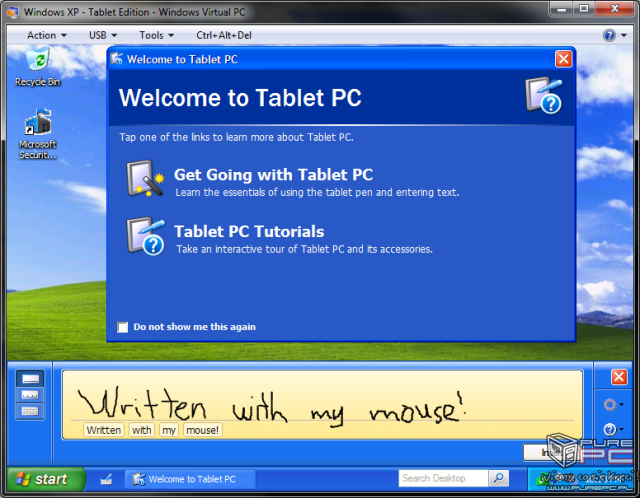The height and width of the screenshot is (498, 640).
Task: Click the recognized word 'my'
Action: (x=169, y=430)
